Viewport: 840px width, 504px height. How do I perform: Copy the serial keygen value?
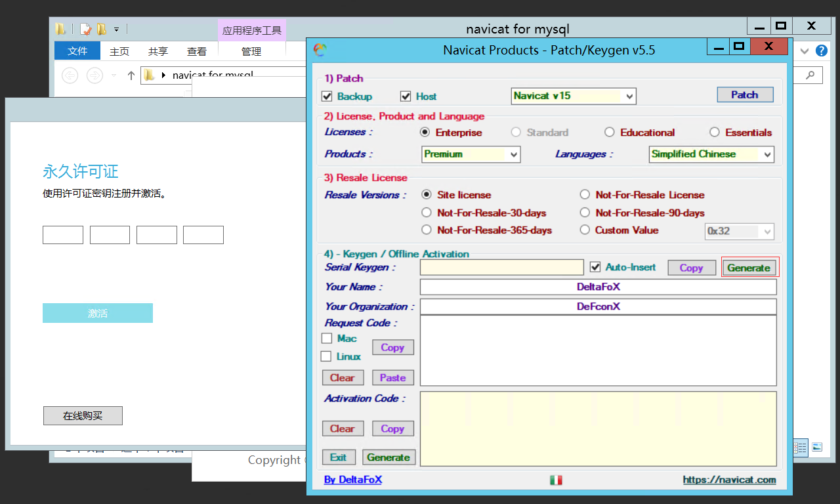692,268
